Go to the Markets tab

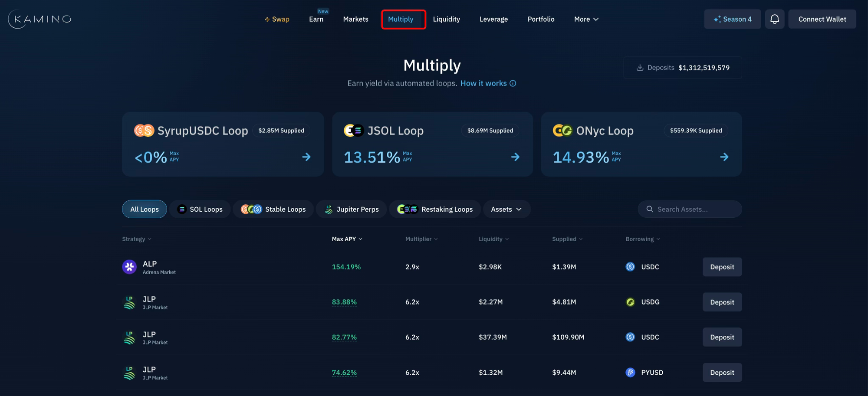(355, 19)
